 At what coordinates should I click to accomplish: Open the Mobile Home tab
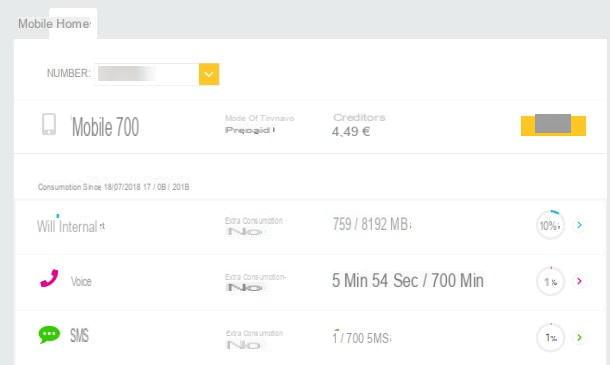coord(54,24)
